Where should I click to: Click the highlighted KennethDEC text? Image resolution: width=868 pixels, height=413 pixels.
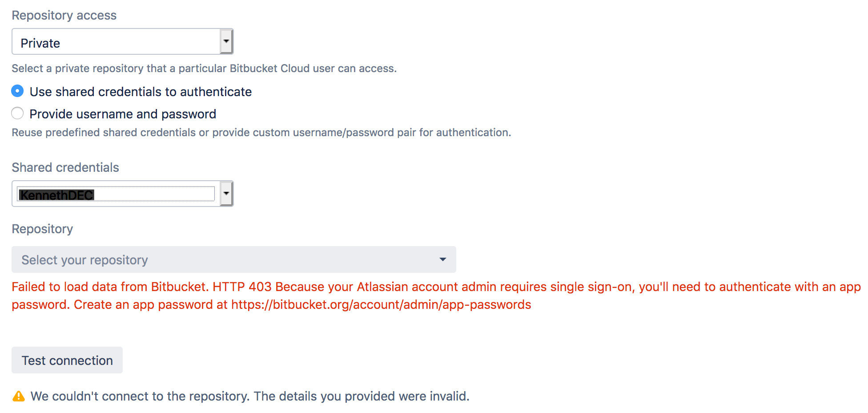56,195
